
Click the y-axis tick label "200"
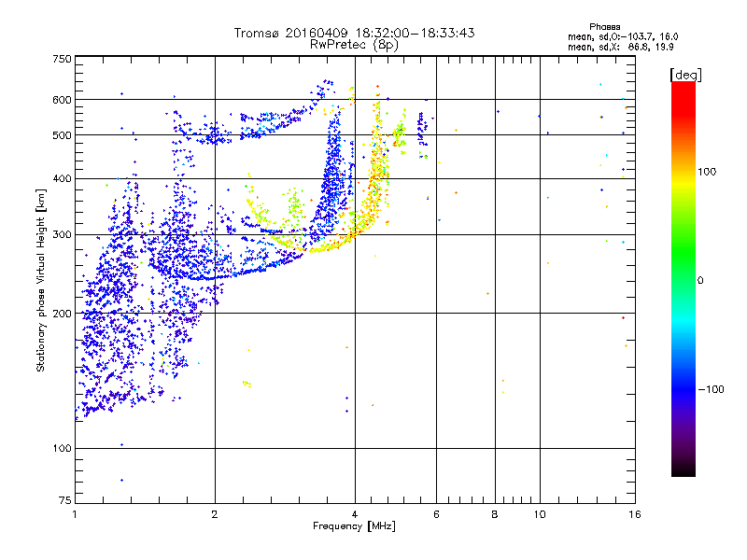click(x=62, y=314)
